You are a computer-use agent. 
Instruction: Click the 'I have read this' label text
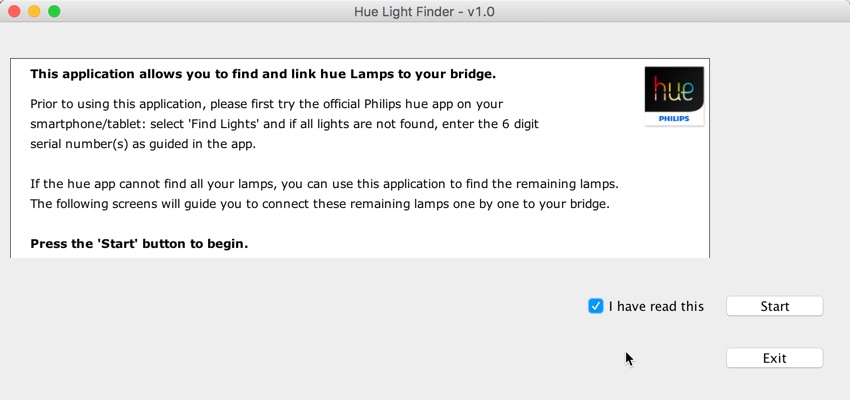(656, 306)
